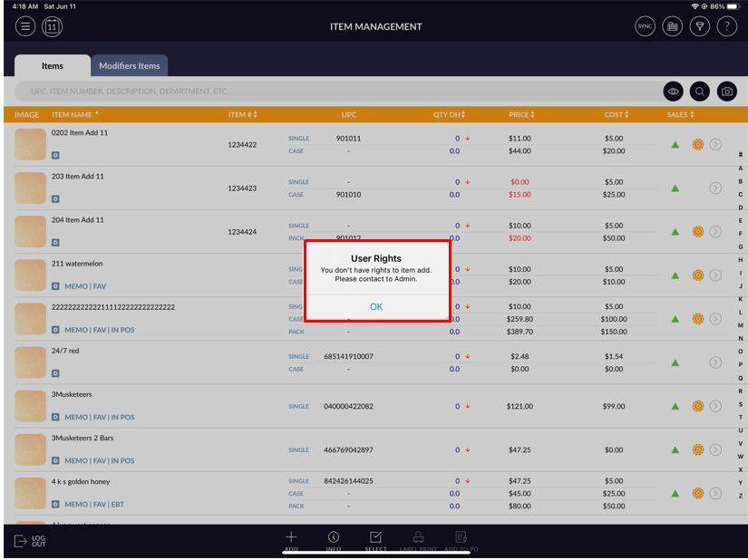This screenshot has width=748, height=560.
Task: Expand the 24/7 red row chevron
Action: (x=715, y=362)
